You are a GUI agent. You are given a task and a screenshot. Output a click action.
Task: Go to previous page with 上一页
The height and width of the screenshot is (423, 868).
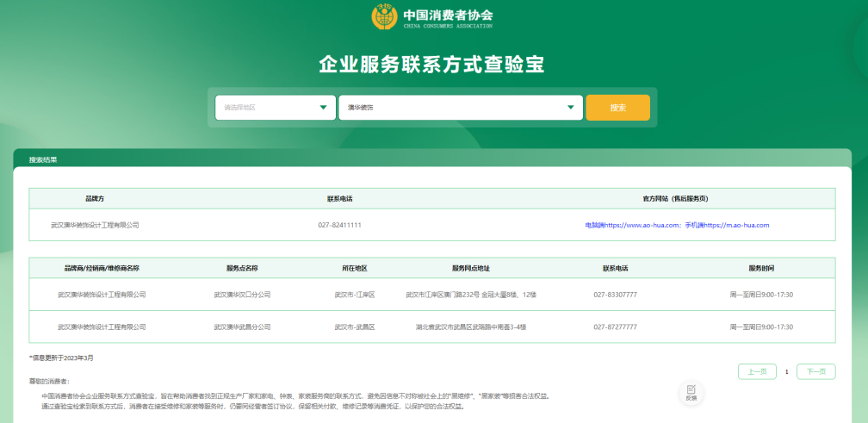click(757, 371)
